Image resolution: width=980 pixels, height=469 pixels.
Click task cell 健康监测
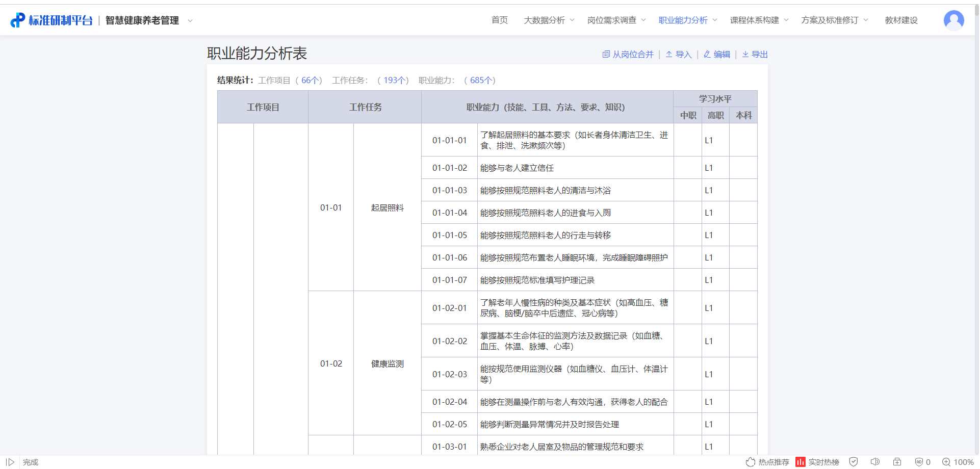(388, 363)
